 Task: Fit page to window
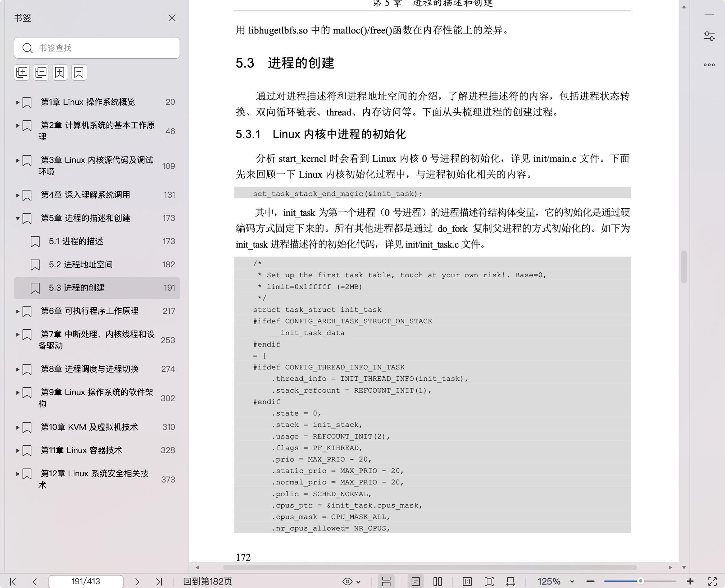coord(489,582)
